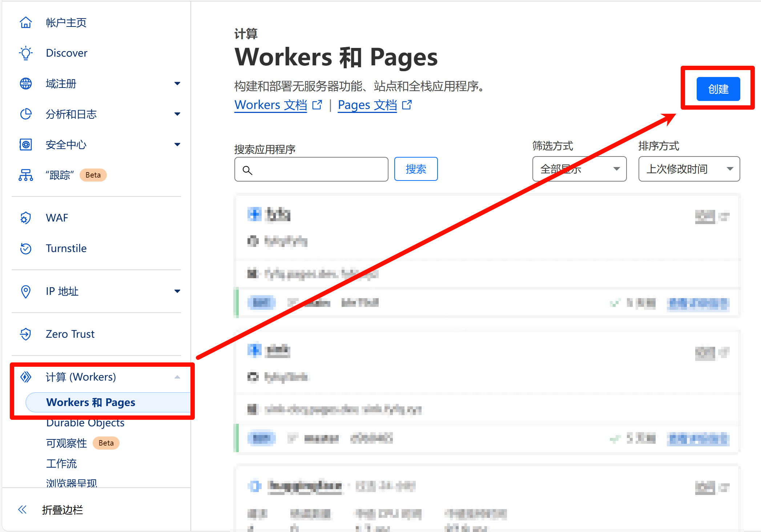
Task: Collapse the 计算 (Workers) section arrow
Action: (177, 377)
